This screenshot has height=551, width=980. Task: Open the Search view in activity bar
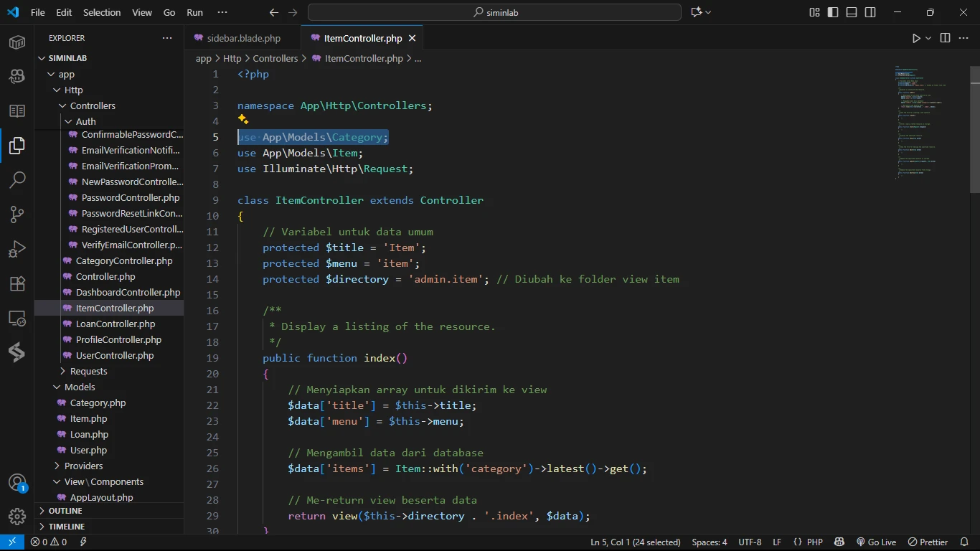(x=17, y=179)
